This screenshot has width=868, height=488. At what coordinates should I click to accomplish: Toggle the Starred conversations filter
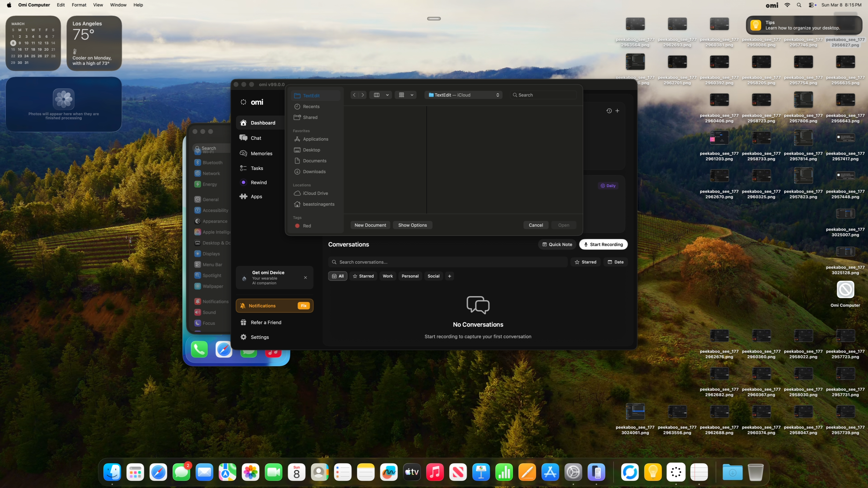tap(585, 262)
